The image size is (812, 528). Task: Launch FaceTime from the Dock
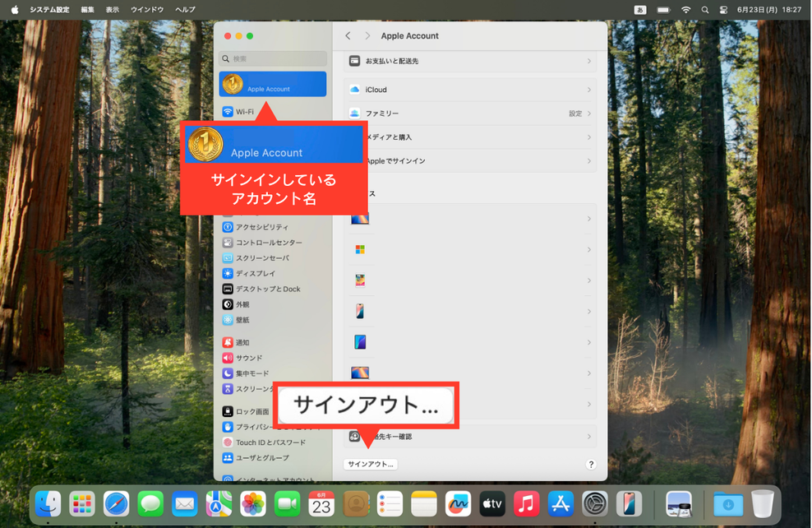pos(288,503)
